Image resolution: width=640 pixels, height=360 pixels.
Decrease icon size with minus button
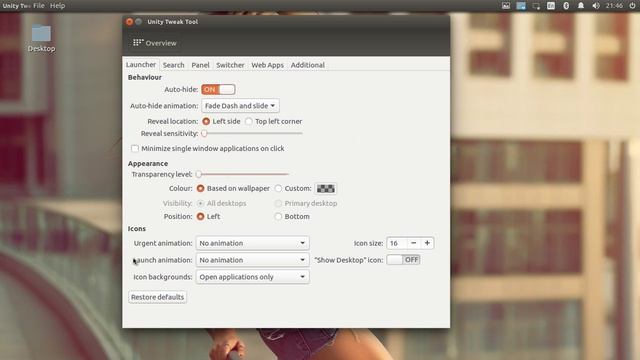[x=413, y=243]
